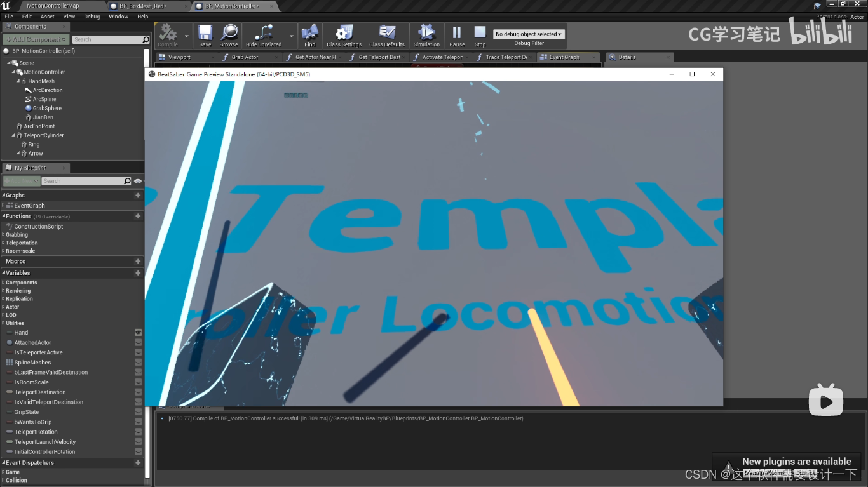The width and height of the screenshot is (868, 487).
Task: Add a new event dispatcher with plus icon
Action: pos(138,462)
